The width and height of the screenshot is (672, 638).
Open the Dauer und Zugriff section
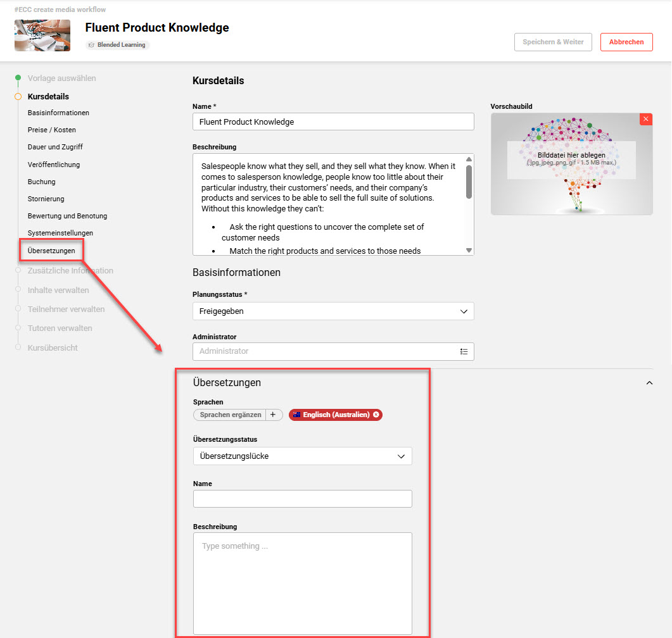point(55,147)
